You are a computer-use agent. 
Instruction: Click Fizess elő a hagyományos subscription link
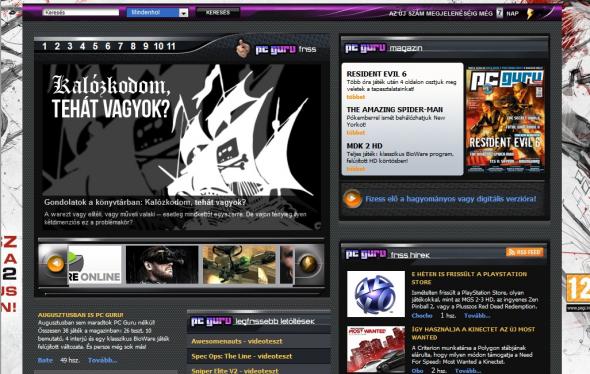pyautogui.click(x=450, y=199)
